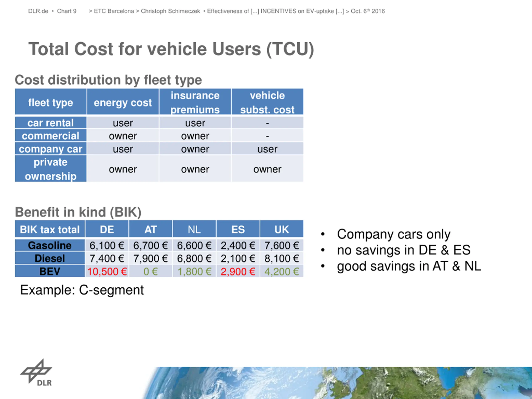Click the 'BIK tax total' header cell
Image resolution: width=532 pixels, height=399 pixels.
[49, 229]
